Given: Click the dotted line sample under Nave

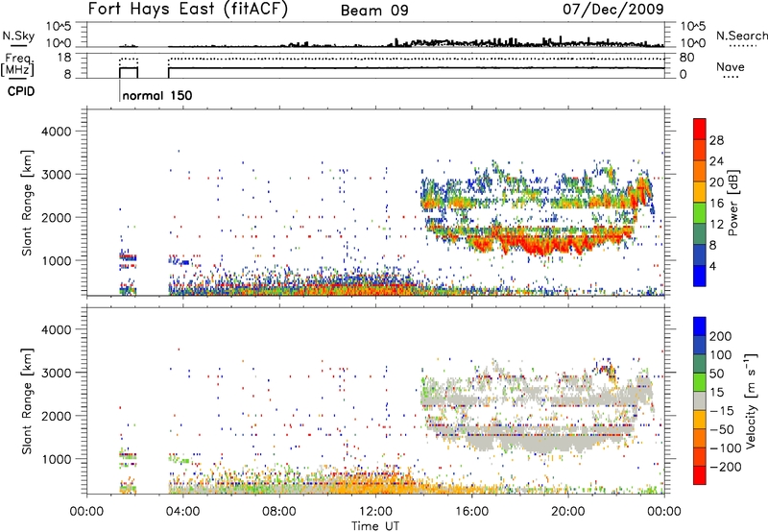Looking at the screenshot, I should [x=731, y=78].
